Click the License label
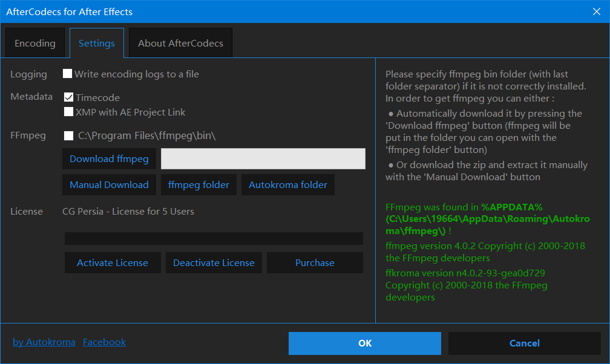 click(27, 211)
